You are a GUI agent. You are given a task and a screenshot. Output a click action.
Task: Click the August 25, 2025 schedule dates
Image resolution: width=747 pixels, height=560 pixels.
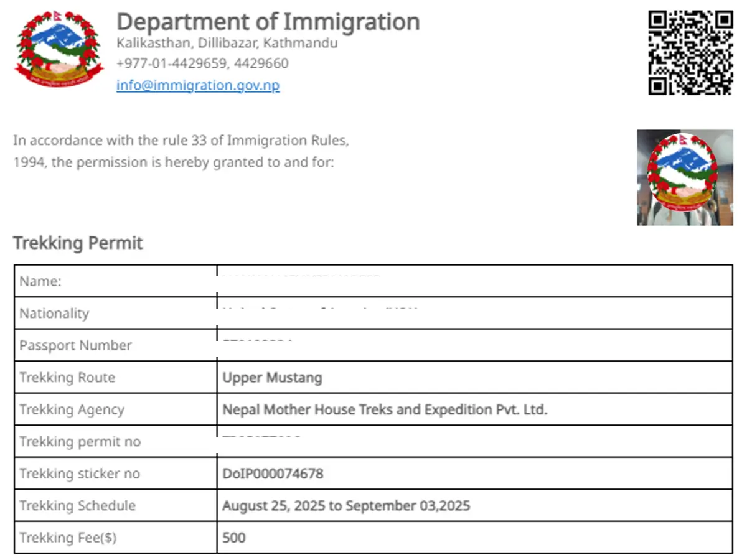[x=346, y=506]
